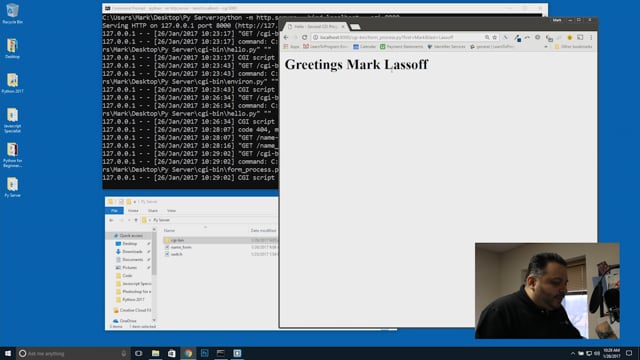The height and width of the screenshot is (360, 640).
Task: Click the zoom magnifier icon in the address bar
Action: pos(487,37)
